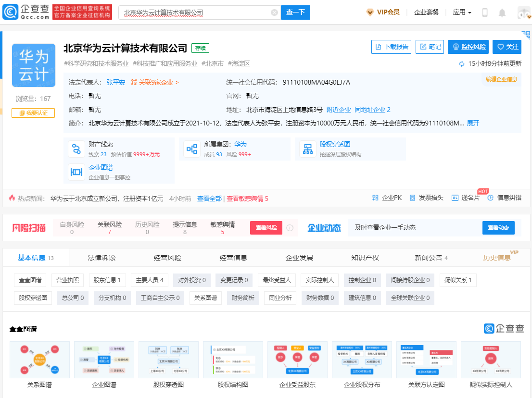Click the 查看风险 red button

(x=266, y=228)
